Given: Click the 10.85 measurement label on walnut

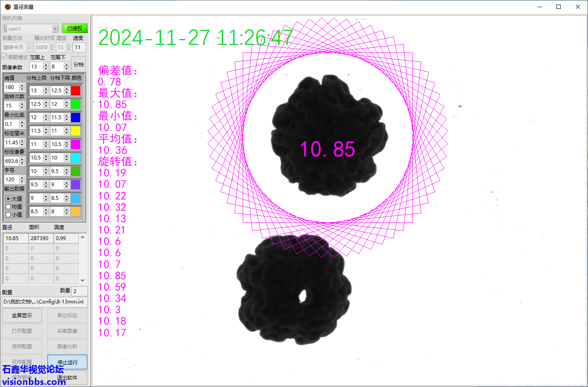Looking at the screenshot, I should [x=327, y=149].
